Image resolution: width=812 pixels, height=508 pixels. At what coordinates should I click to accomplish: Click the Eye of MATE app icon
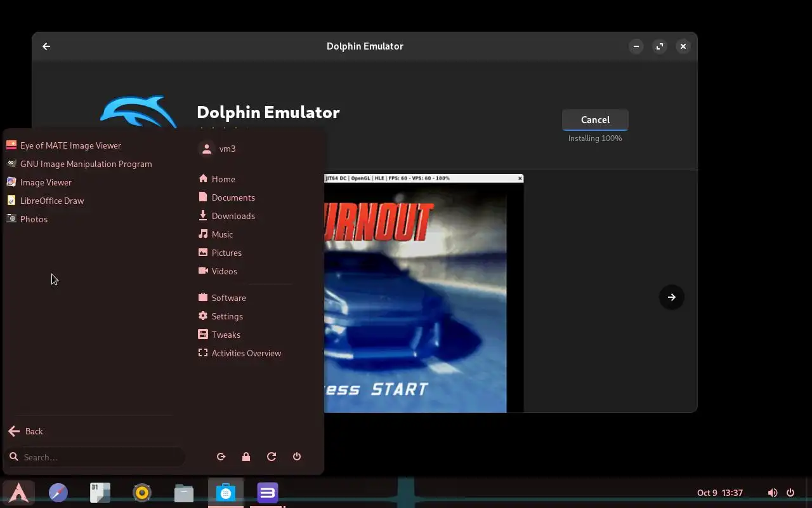click(11, 145)
